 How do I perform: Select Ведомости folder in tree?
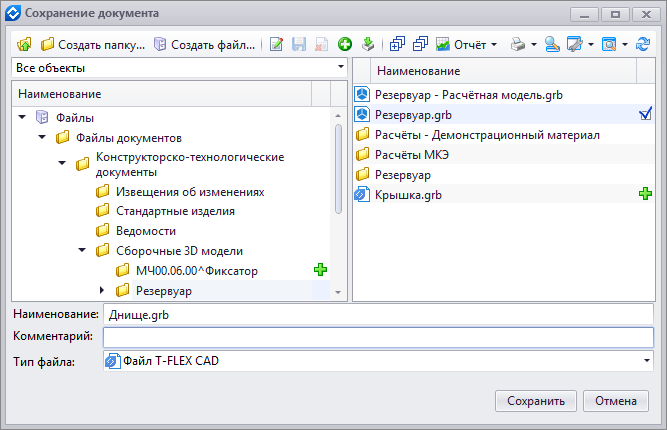(146, 231)
